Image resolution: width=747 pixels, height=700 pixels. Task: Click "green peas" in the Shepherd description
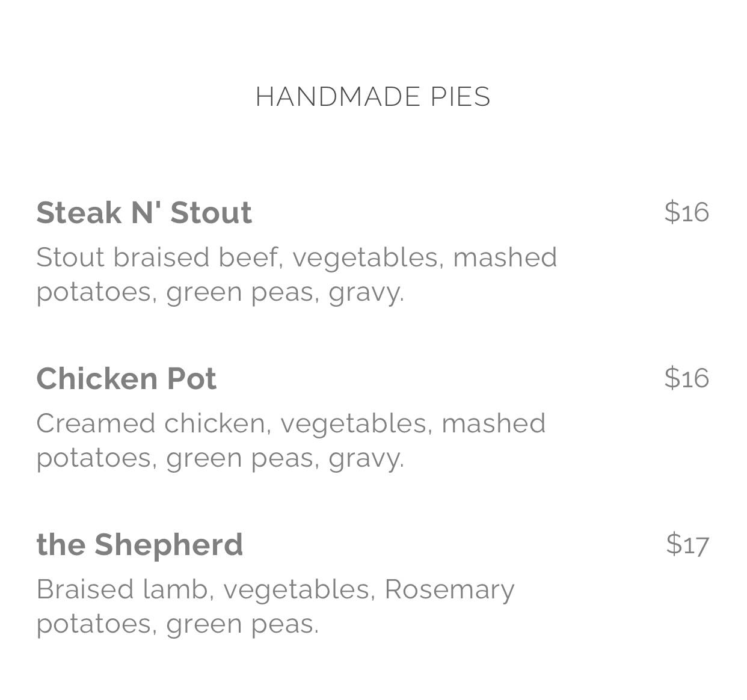(x=241, y=624)
